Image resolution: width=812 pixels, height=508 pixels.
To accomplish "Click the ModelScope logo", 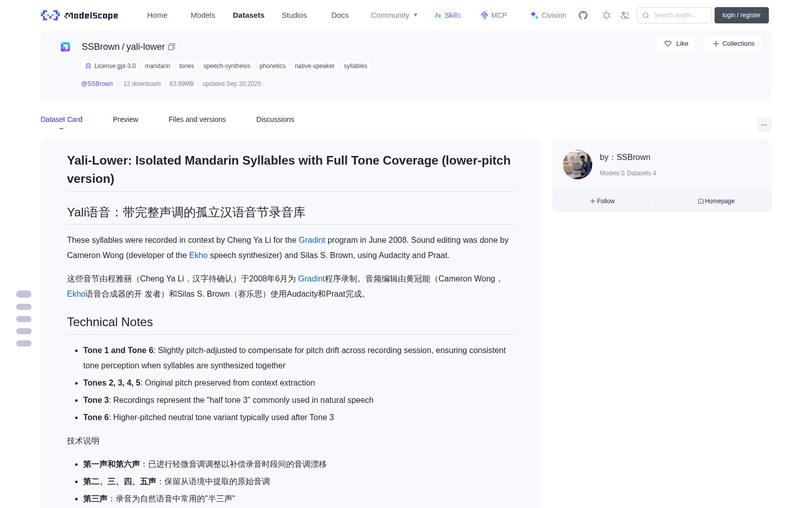I will pyautogui.click(x=80, y=15).
